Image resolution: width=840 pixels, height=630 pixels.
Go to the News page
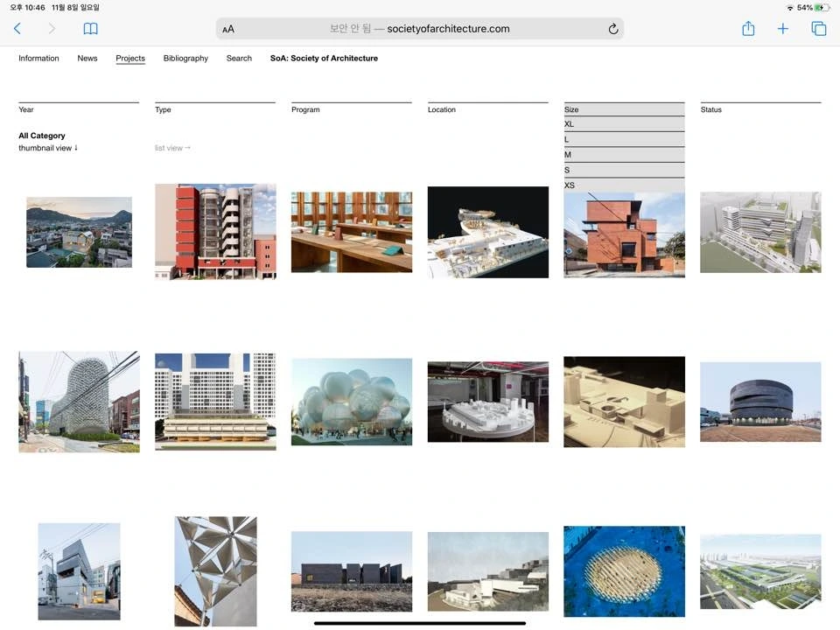click(87, 59)
